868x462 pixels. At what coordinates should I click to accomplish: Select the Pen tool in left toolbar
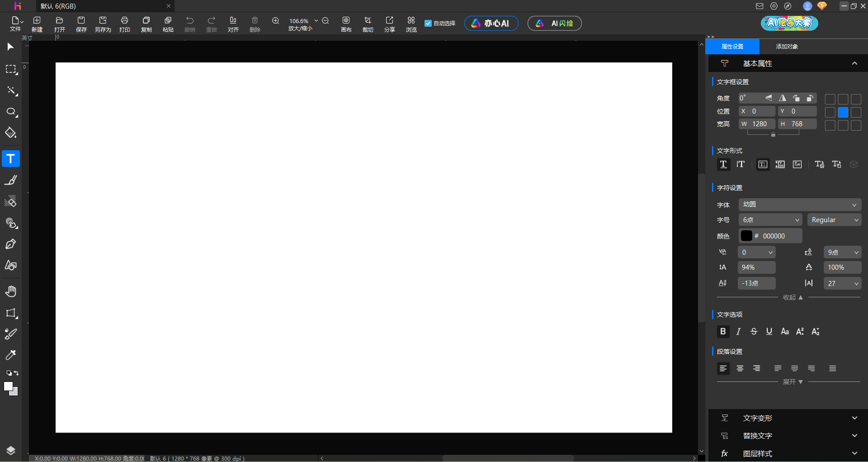click(x=11, y=244)
